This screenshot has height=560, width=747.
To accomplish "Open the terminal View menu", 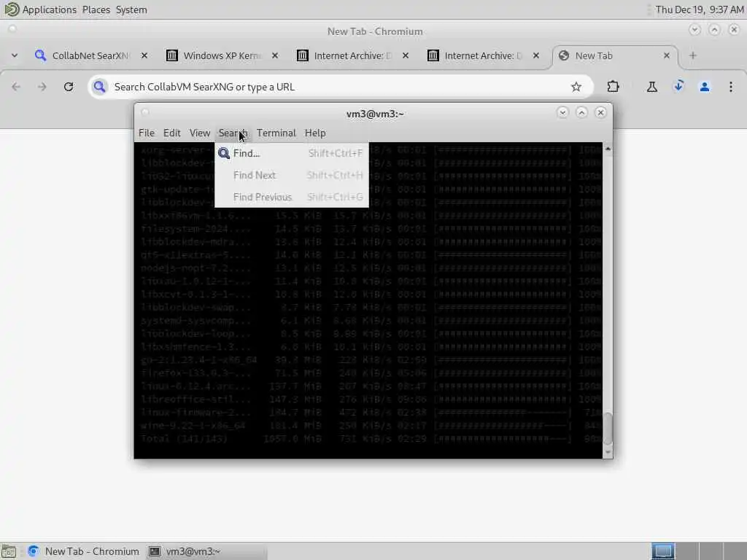I will (x=200, y=133).
